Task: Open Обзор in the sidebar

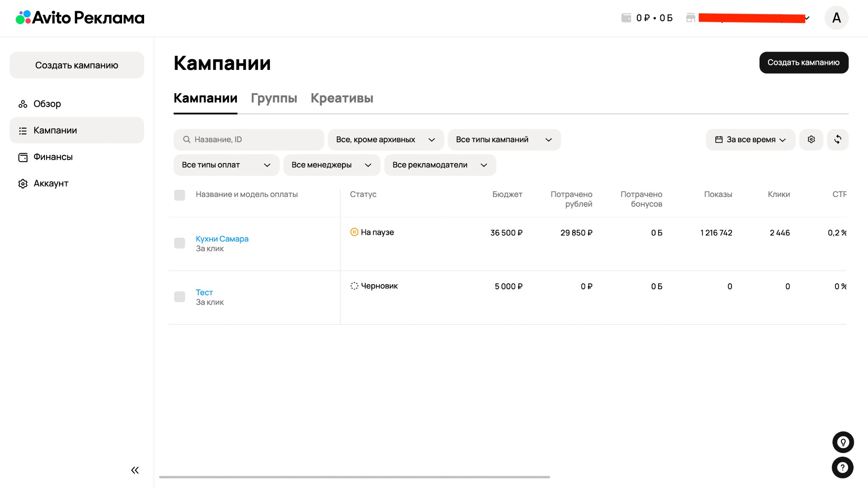Action: pos(47,104)
